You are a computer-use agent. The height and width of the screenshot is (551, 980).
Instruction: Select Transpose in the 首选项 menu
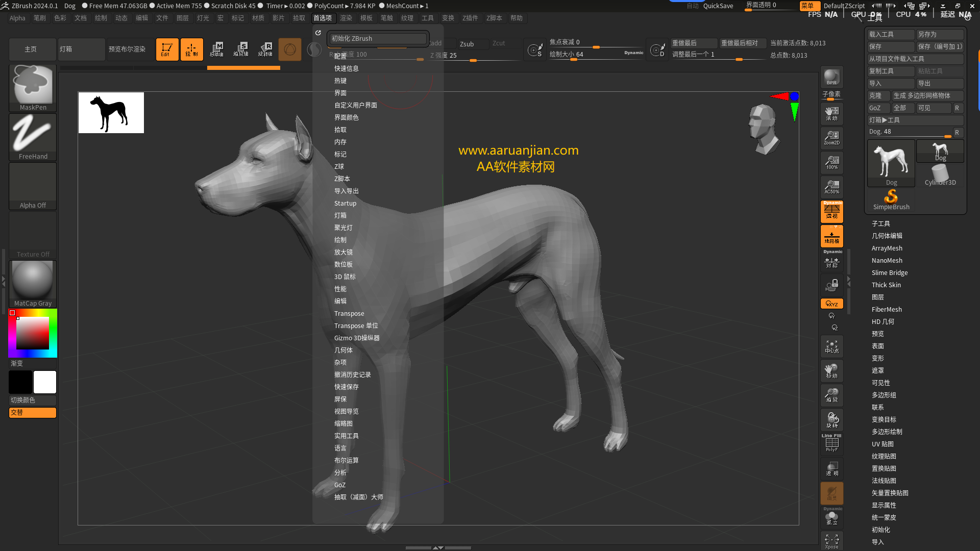[x=349, y=313]
